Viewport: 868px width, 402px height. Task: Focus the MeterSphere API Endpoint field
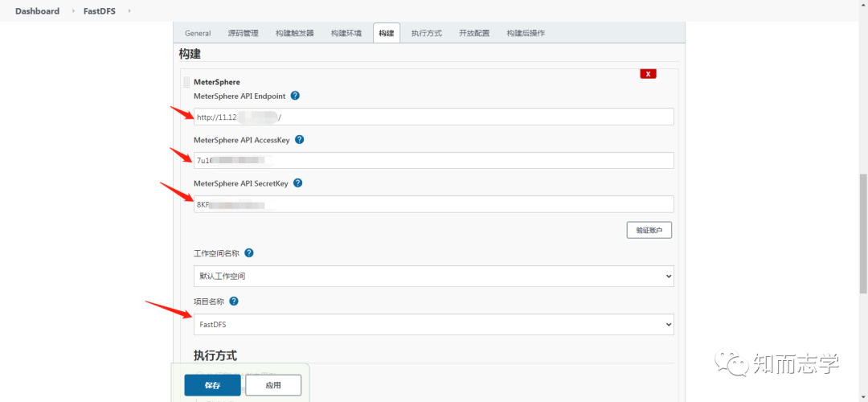coord(433,117)
